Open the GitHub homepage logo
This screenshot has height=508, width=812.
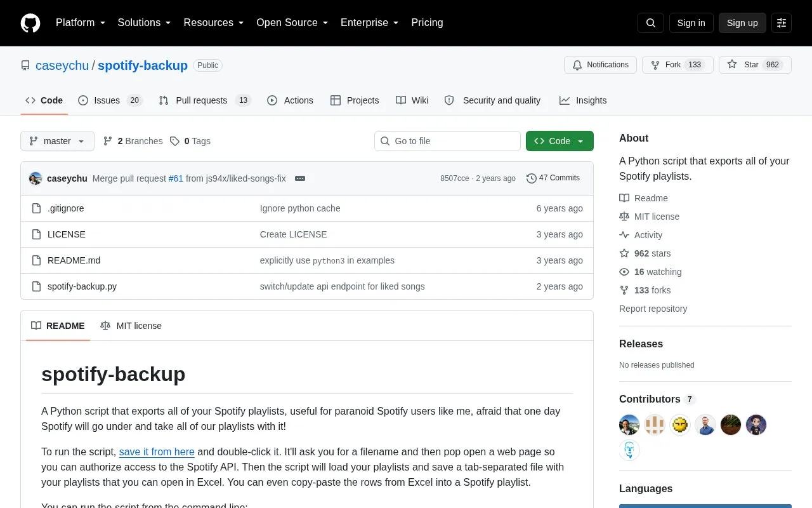point(30,23)
